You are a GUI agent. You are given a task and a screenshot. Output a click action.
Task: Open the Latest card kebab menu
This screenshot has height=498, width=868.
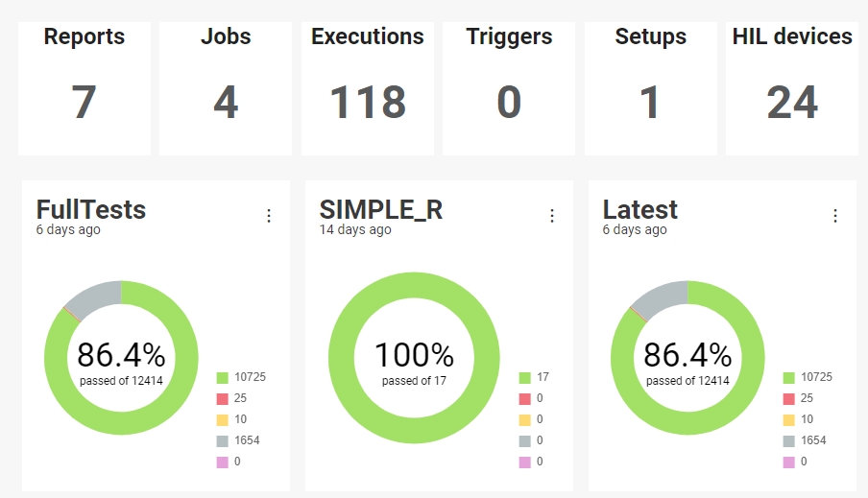[x=835, y=216]
